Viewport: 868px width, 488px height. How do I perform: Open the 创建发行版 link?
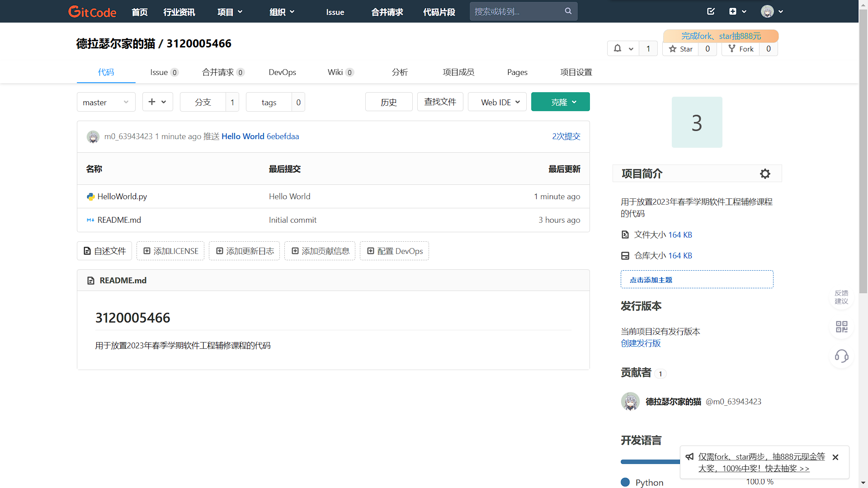click(640, 343)
